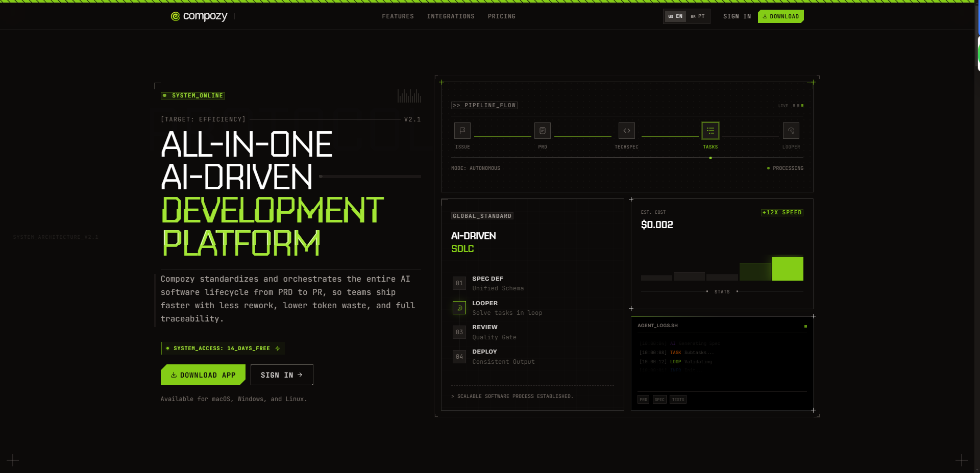
Task: Click the green Looper step icon
Action: [x=459, y=308]
